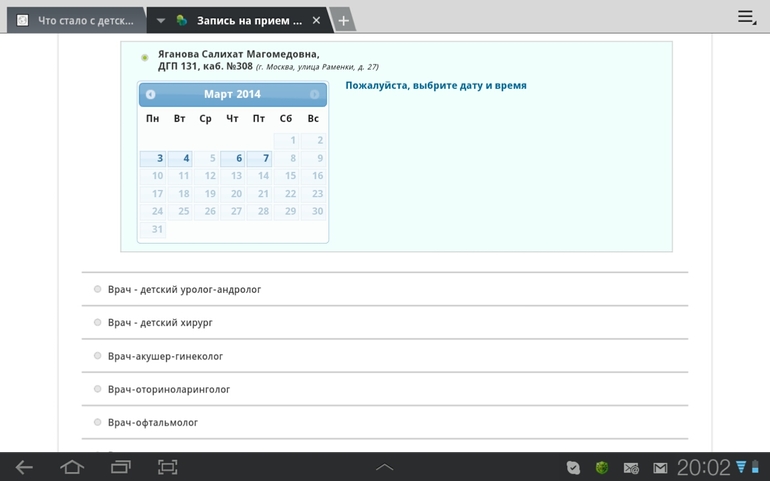Tap the 20:02 clock
770x481 pixels.
(704, 468)
